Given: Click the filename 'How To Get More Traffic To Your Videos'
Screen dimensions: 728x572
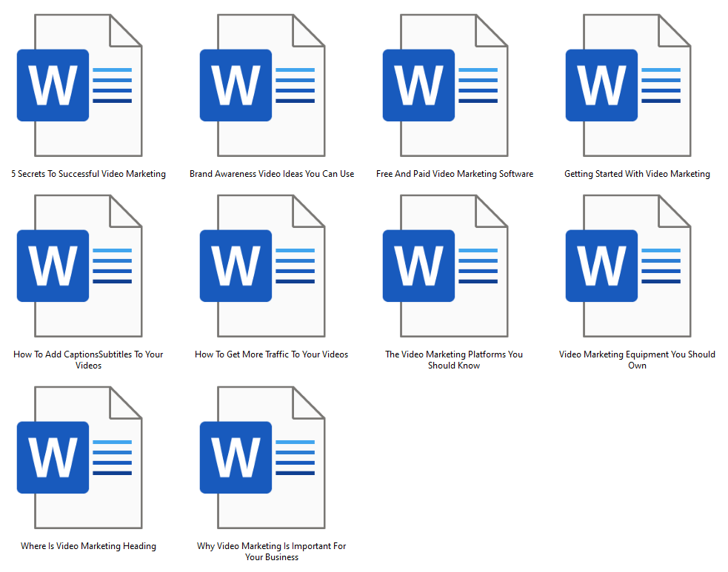Looking at the screenshot, I should coord(272,354).
